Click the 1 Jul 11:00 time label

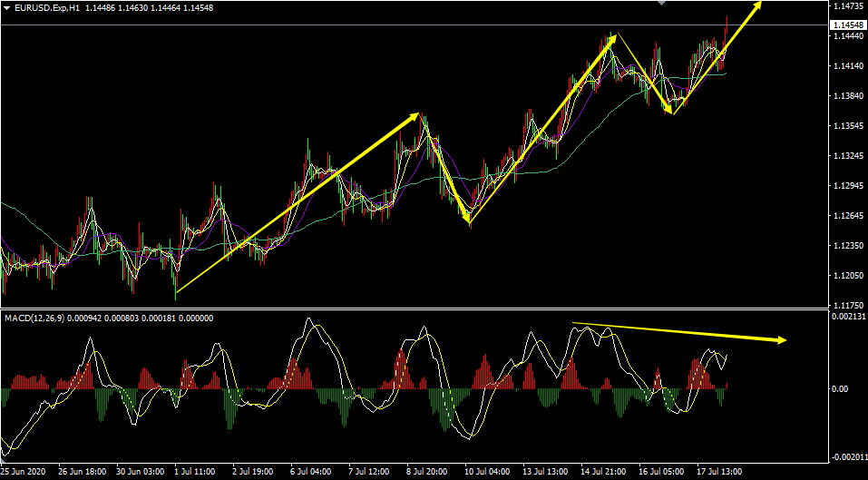pyautogui.click(x=195, y=472)
